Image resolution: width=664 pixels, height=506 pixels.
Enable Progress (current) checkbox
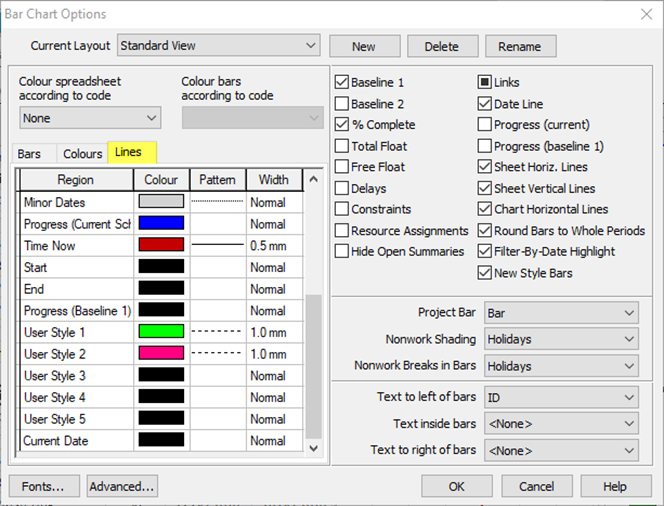coord(484,124)
